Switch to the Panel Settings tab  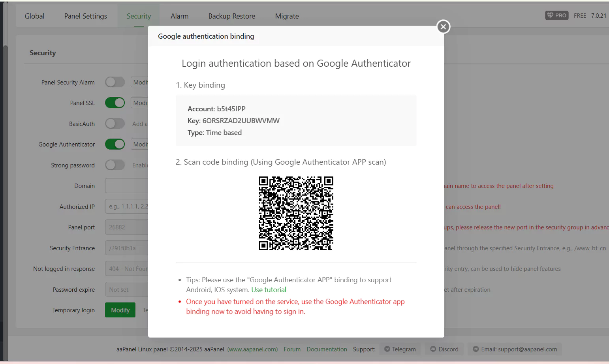click(x=86, y=16)
